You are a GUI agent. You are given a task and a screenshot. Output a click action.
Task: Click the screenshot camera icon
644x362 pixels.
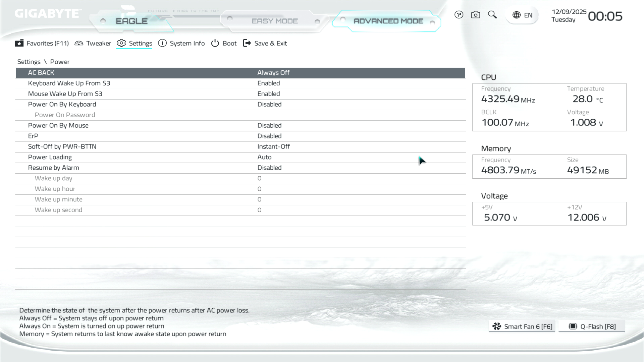pyautogui.click(x=475, y=15)
